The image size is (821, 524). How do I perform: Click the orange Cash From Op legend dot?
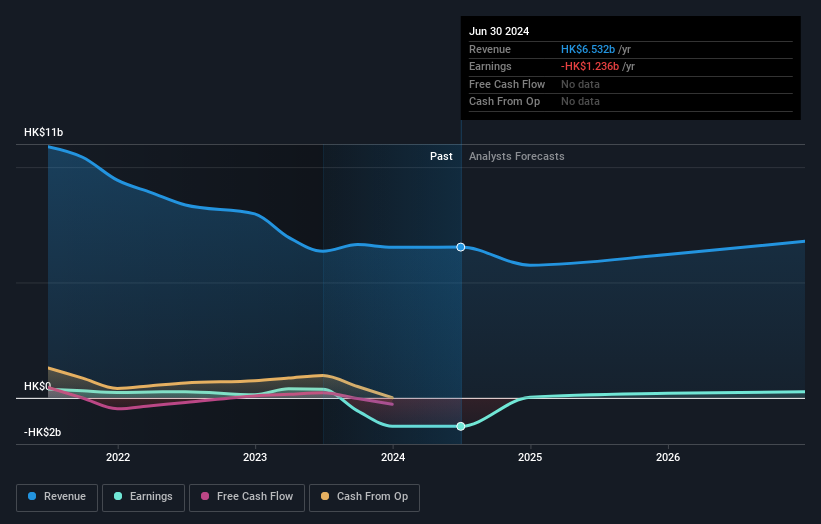[x=325, y=496]
